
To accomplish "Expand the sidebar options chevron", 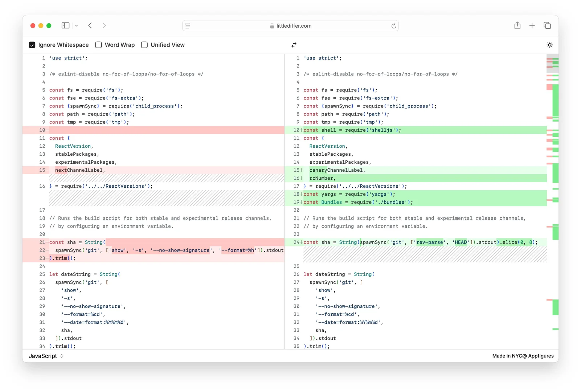I will pos(77,25).
